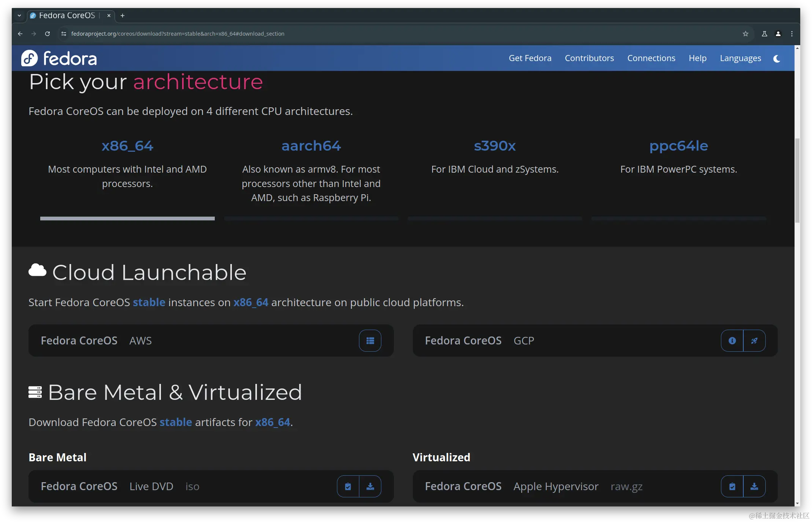Open Get Fedora menu
The height and width of the screenshot is (522, 812).
click(530, 58)
